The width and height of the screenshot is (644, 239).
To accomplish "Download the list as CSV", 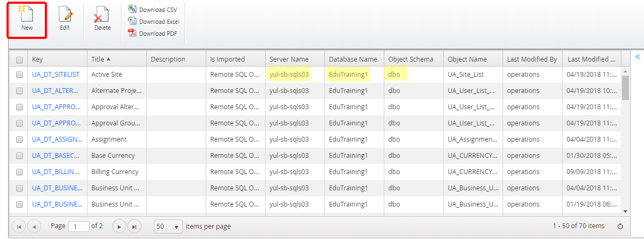I will point(153,9).
